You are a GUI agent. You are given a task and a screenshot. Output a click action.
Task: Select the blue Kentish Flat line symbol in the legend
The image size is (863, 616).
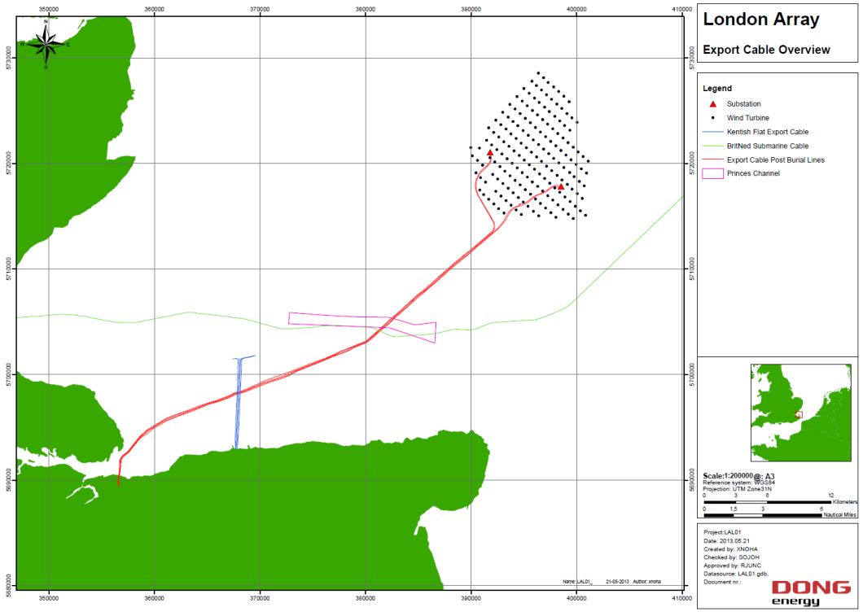(712, 132)
